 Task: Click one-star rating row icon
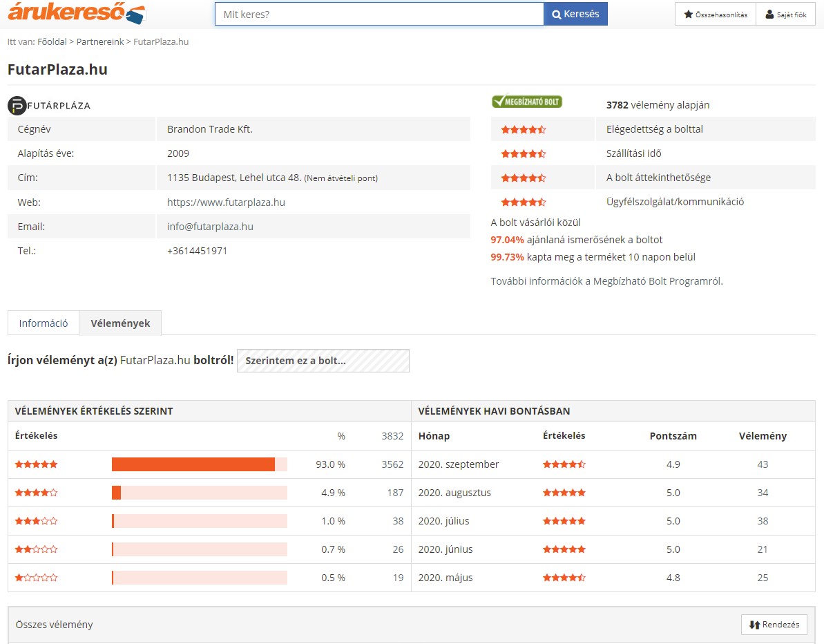pos(36,578)
